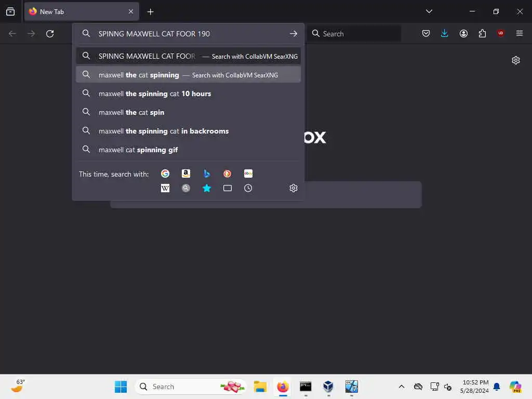
Task: Open the OneDrive cloud tray icon
Action: coord(418,387)
